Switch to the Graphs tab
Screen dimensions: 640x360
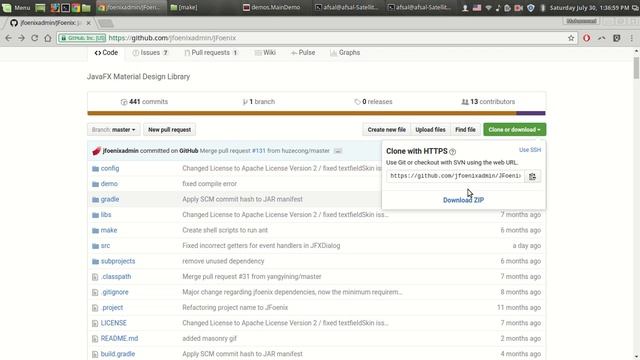(345, 53)
